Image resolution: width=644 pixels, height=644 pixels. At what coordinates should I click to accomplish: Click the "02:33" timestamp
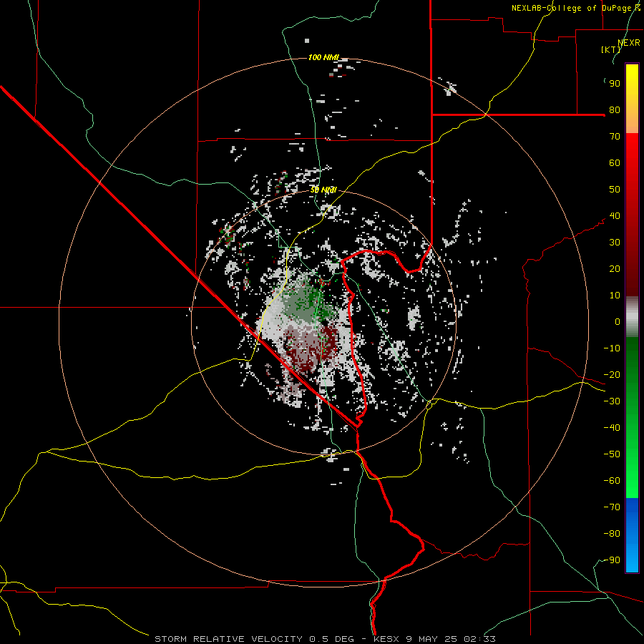479,639
